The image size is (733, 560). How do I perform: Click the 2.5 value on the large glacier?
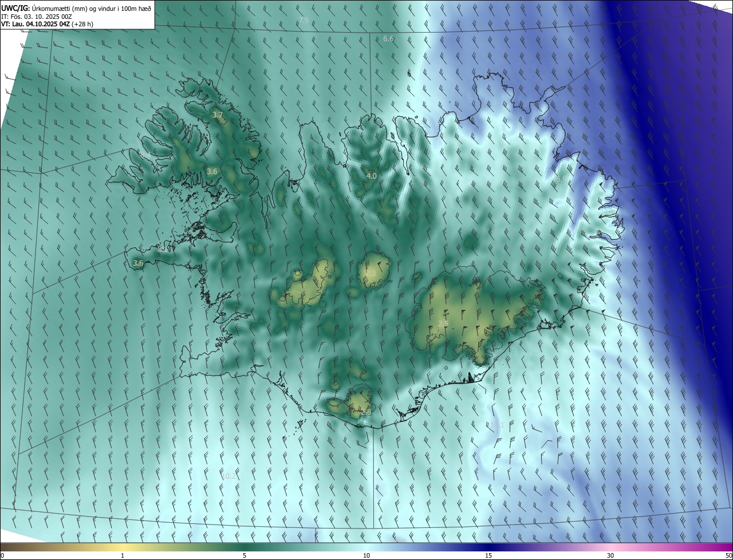pos(443,324)
